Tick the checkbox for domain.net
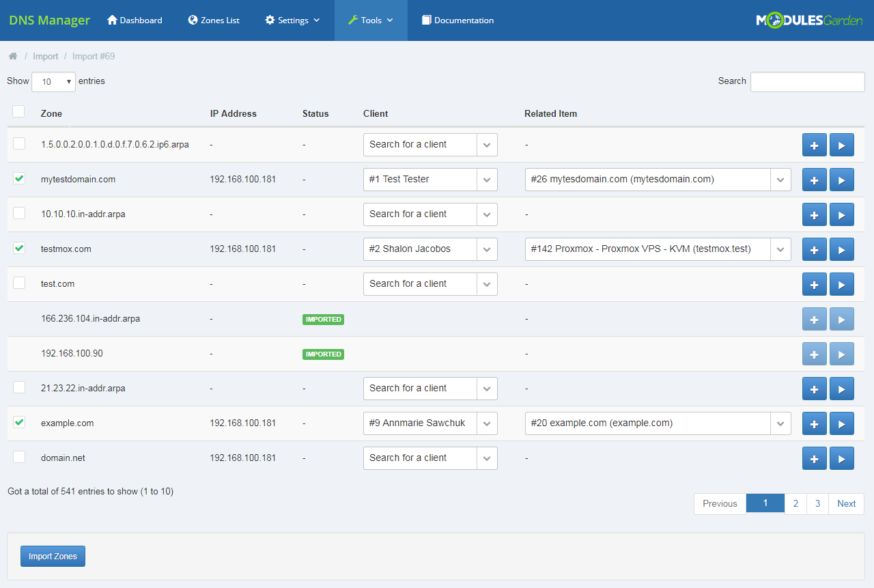 click(x=19, y=457)
